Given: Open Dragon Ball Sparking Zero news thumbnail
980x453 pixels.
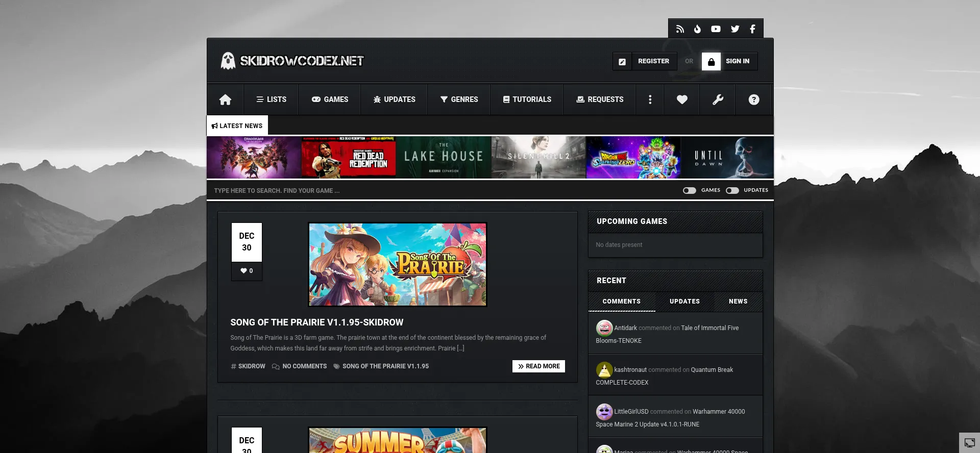Looking at the screenshot, I should (633, 157).
